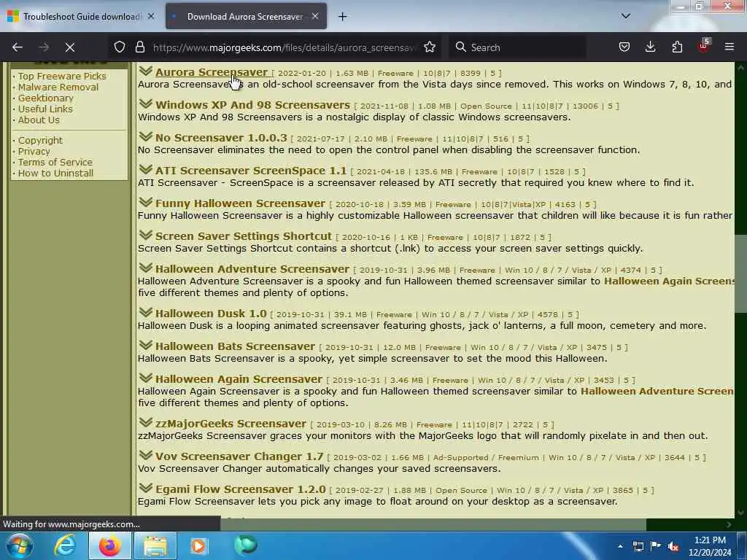Open Useful Links in sidebar
This screenshot has height=560, width=747.
tap(45, 109)
